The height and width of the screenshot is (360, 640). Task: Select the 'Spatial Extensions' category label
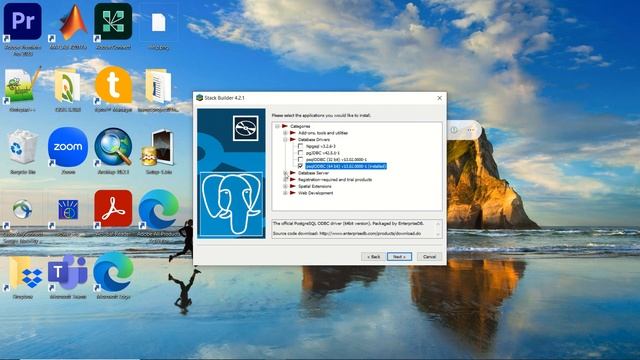(x=315, y=186)
